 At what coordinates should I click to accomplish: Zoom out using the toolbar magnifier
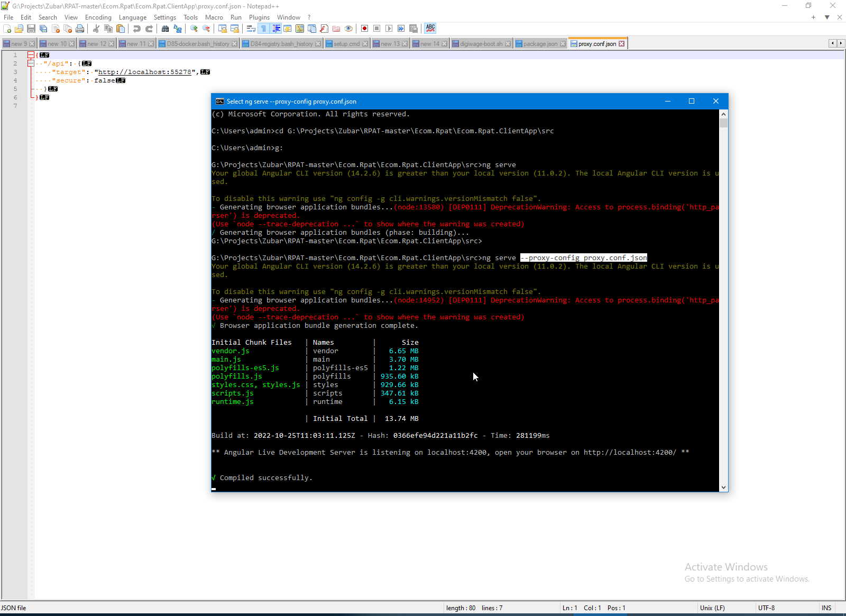(x=206, y=29)
